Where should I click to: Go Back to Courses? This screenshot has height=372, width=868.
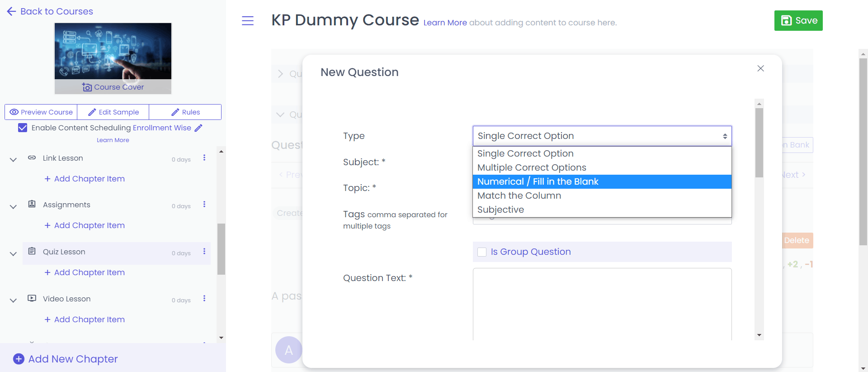(x=50, y=11)
